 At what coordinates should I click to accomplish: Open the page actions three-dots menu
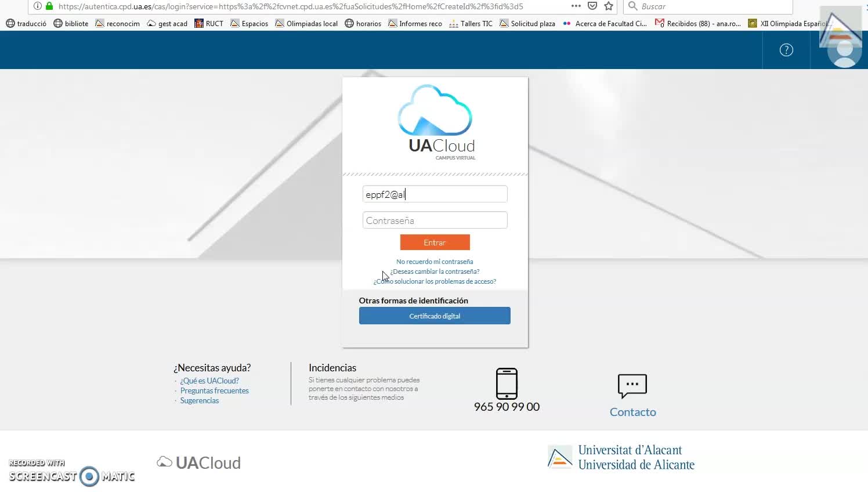click(x=576, y=6)
